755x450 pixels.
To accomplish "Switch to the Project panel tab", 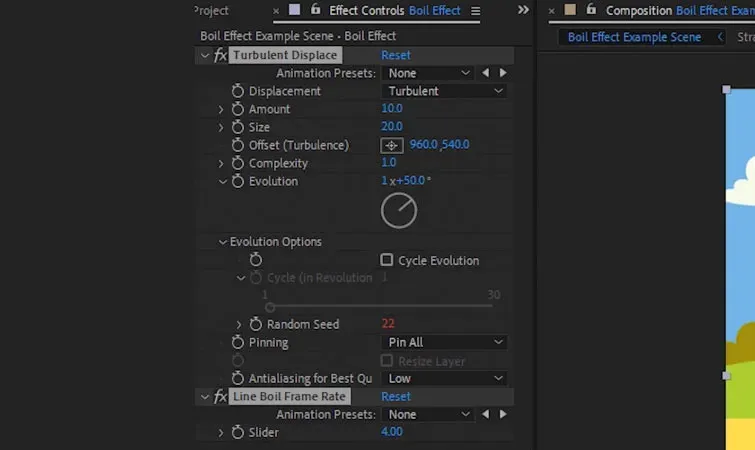I will 210,11.
